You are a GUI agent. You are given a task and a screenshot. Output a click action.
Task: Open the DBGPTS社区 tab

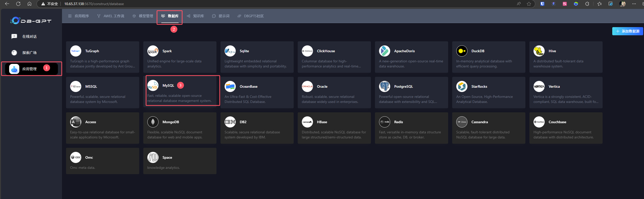[x=251, y=16]
